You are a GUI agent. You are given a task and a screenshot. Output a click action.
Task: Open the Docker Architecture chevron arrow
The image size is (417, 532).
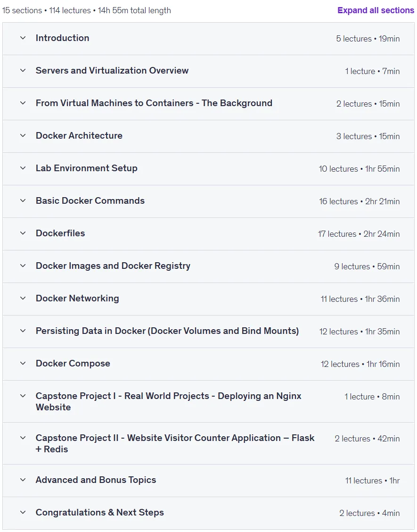point(23,136)
